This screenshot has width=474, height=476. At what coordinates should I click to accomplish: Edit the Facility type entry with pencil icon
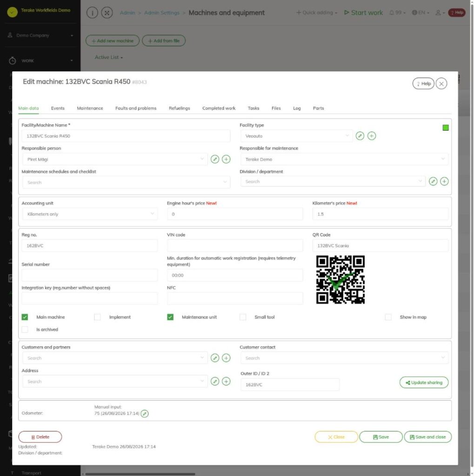(360, 136)
